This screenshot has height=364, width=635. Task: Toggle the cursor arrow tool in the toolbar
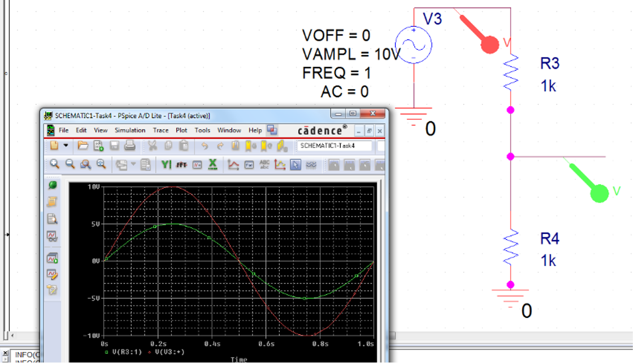click(x=295, y=165)
